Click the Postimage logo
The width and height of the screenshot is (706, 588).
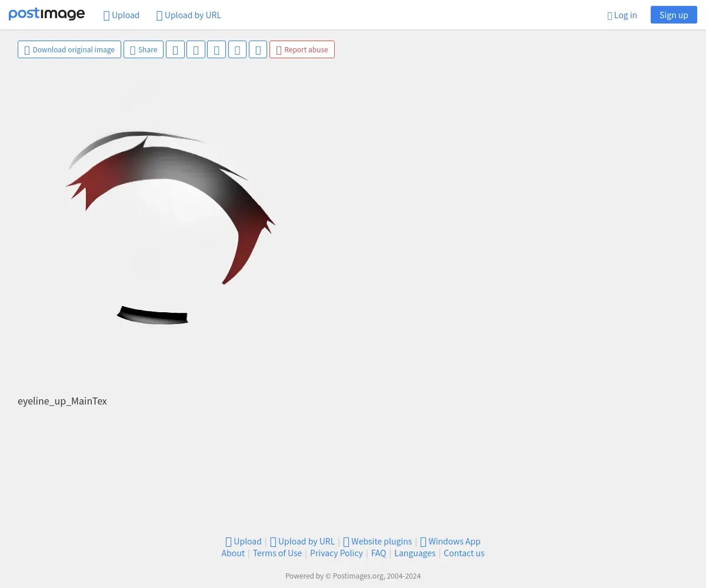pos(46,14)
